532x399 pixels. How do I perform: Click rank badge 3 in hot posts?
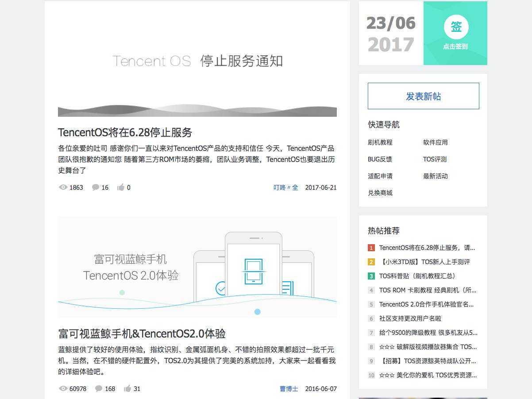point(371,276)
